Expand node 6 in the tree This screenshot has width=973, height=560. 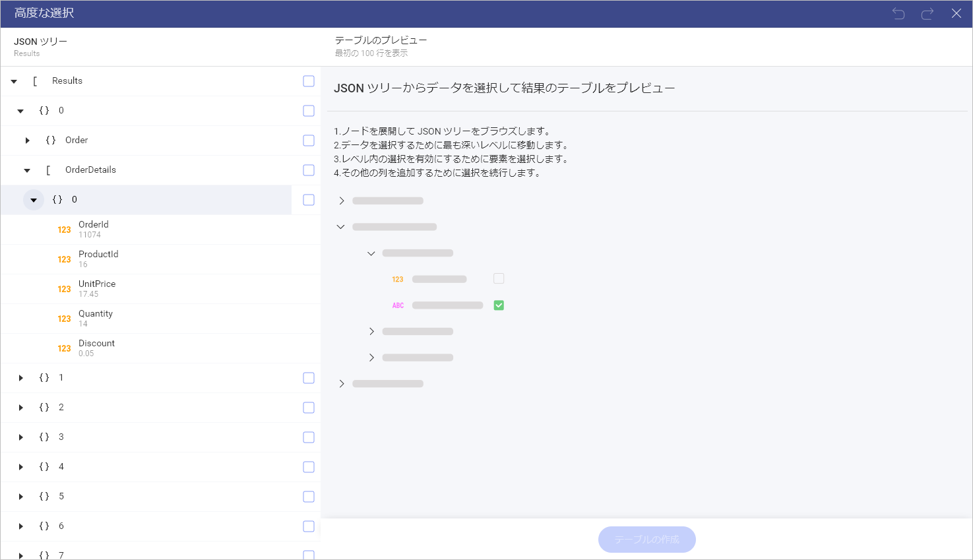pyautogui.click(x=20, y=526)
